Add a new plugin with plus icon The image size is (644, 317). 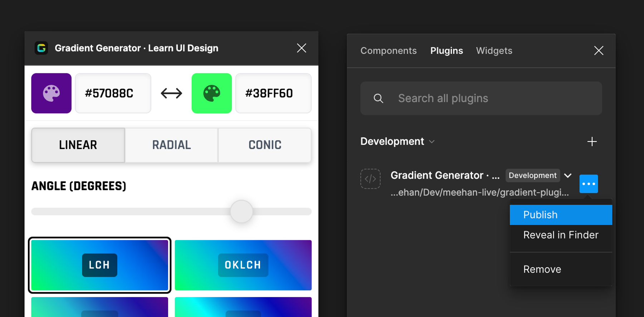592,142
